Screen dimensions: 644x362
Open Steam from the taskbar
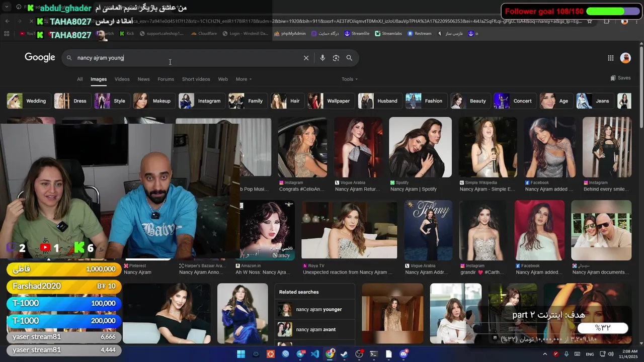coord(344,354)
